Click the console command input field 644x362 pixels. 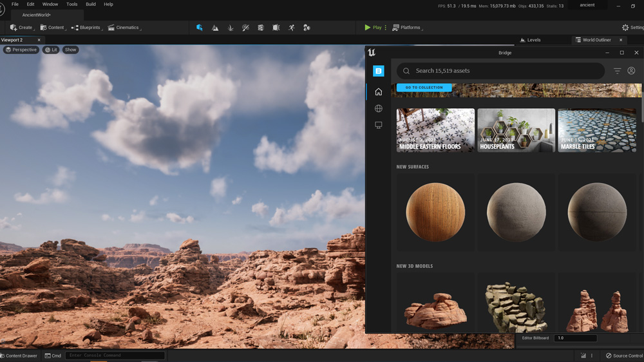pos(115,356)
